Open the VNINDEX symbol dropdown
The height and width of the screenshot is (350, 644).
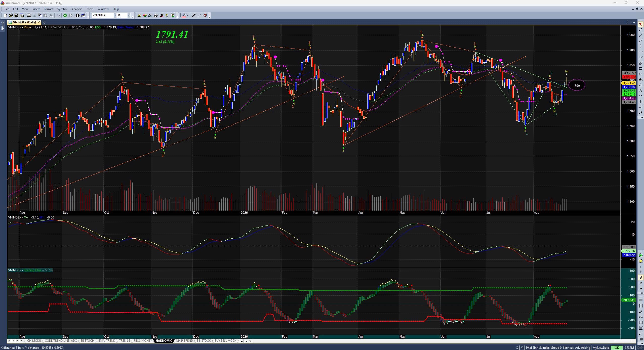coord(115,16)
